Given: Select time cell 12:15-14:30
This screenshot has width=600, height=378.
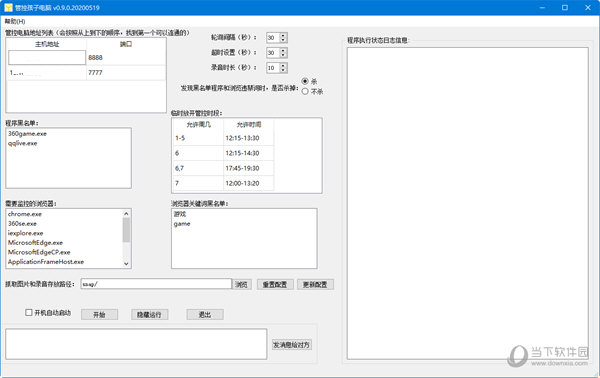Looking at the screenshot, I should 249,153.
